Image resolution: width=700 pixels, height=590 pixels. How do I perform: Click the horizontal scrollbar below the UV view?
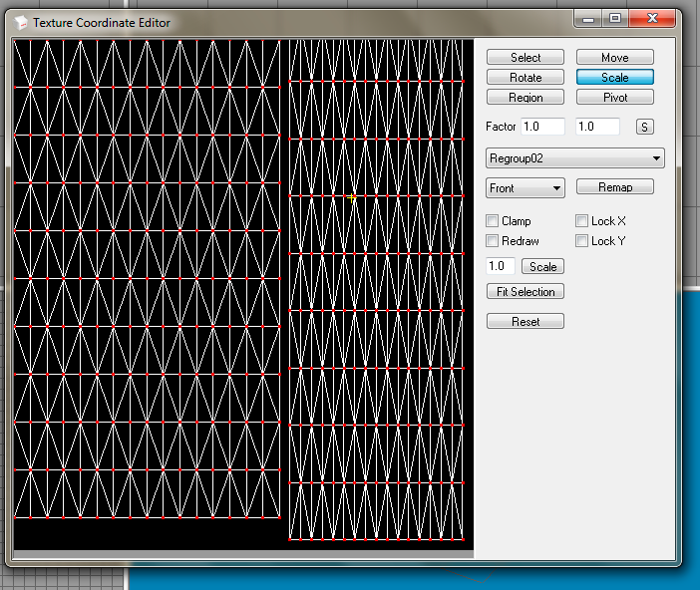click(243, 554)
